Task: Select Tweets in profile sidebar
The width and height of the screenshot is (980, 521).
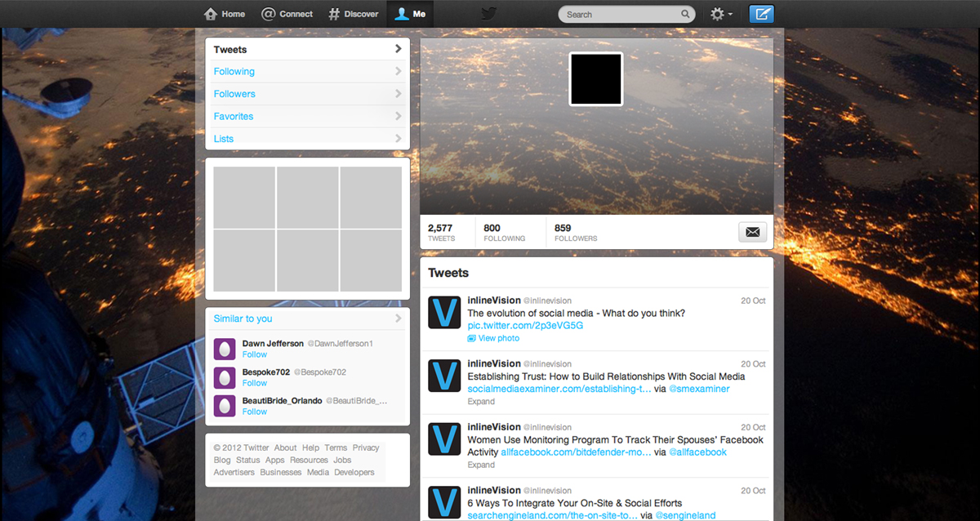Action: point(308,49)
